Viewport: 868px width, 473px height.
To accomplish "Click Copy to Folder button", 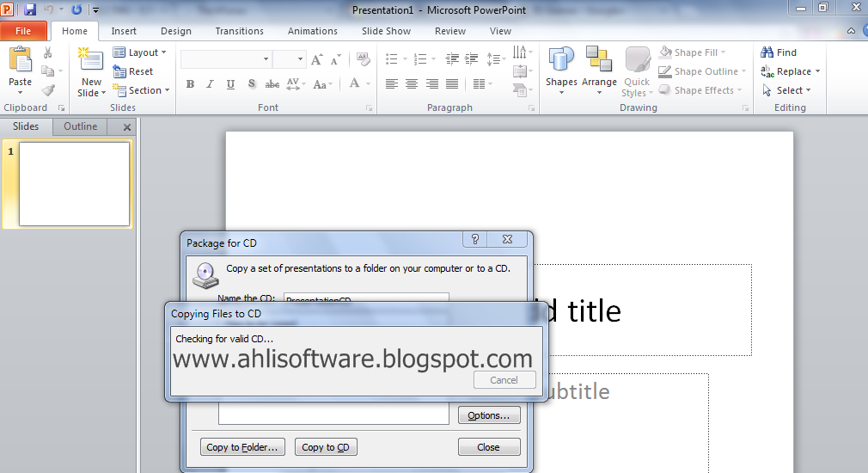I will (242, 447).
